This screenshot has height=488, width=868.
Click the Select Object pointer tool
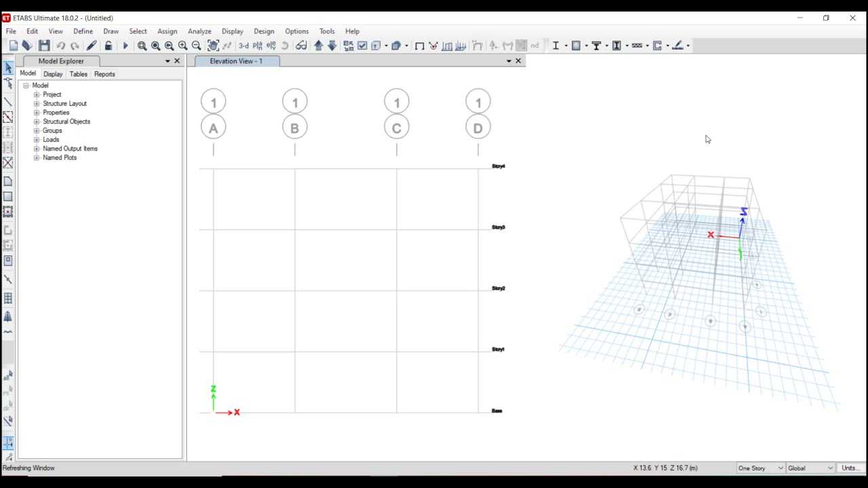[8, 68]
